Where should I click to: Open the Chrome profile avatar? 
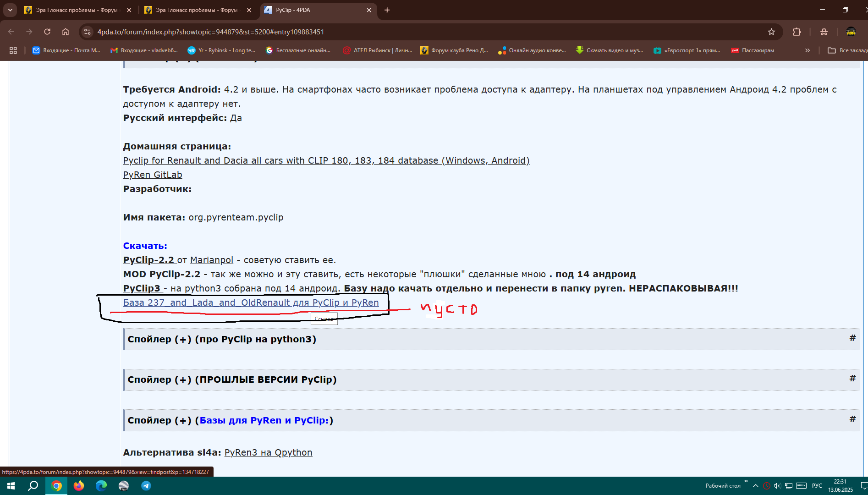(x=851, y=32)
